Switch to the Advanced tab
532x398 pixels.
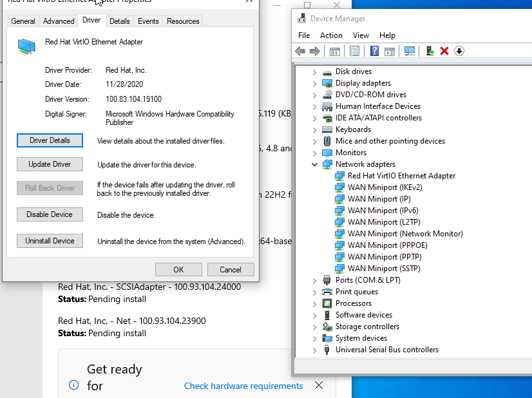[59, 21]
